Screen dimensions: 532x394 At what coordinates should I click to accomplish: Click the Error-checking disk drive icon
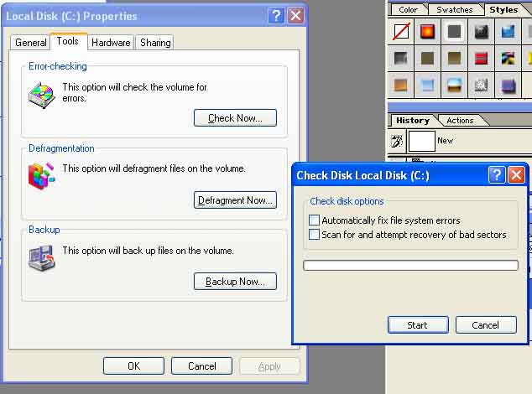coord(42,96)
